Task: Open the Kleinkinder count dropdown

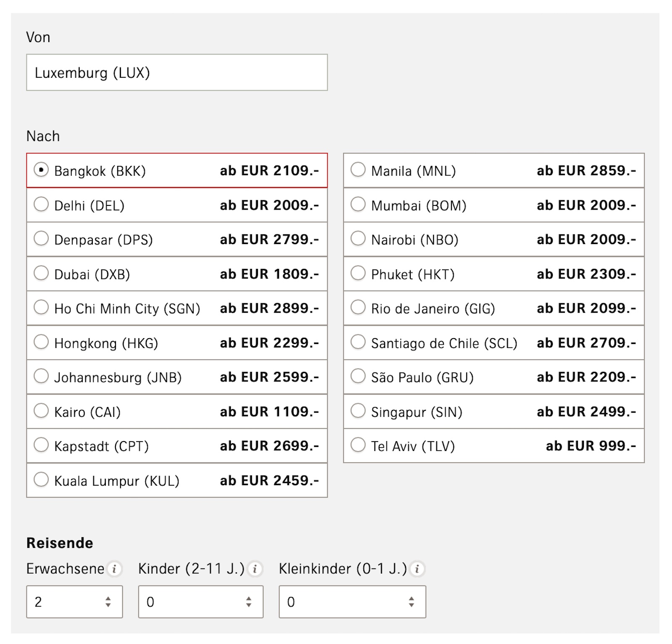Action: (x=352, y=602)
